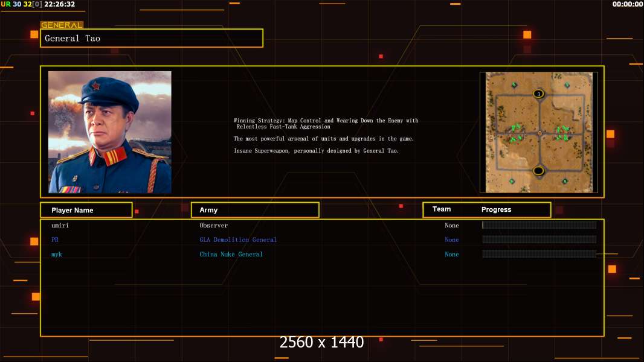Click team value None for myk

click(x=452, y=254)
